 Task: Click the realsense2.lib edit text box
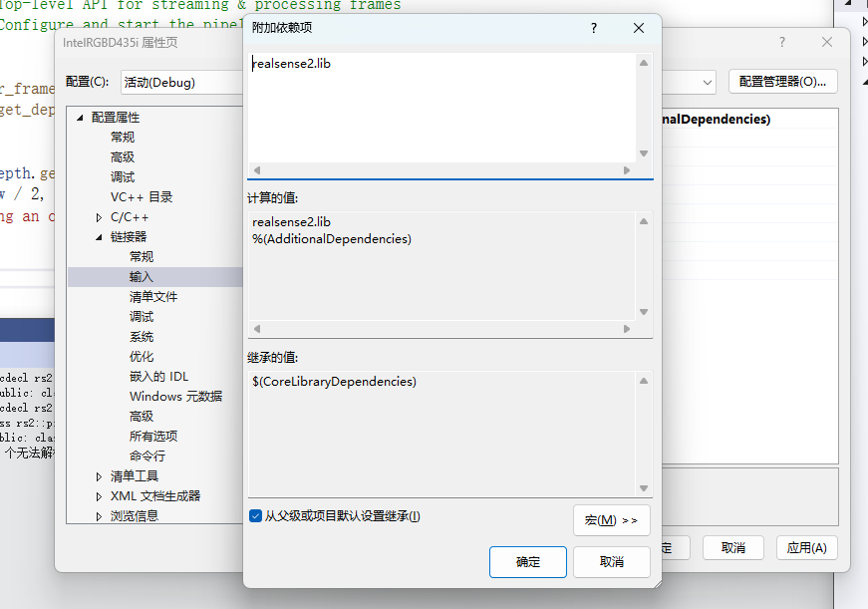coord(441,108)
